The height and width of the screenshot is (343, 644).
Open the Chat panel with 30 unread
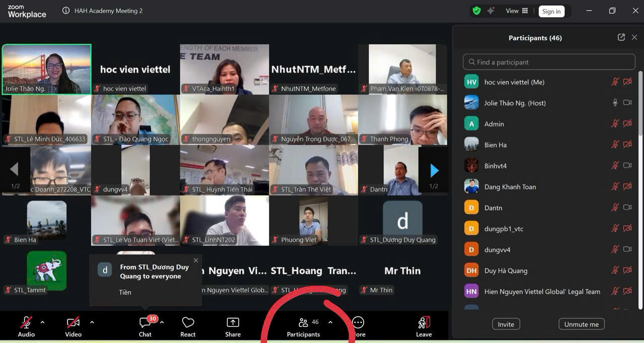pos(145,326)
